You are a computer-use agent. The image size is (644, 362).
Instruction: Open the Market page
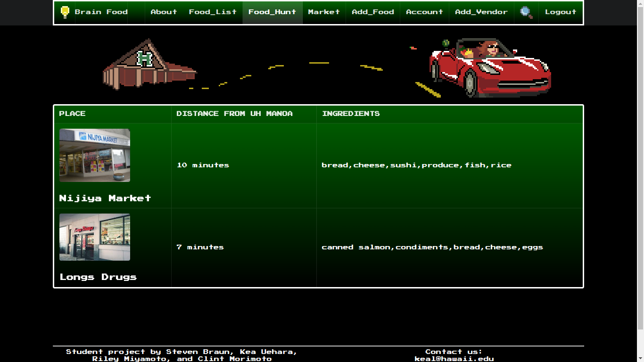[324, 12]
